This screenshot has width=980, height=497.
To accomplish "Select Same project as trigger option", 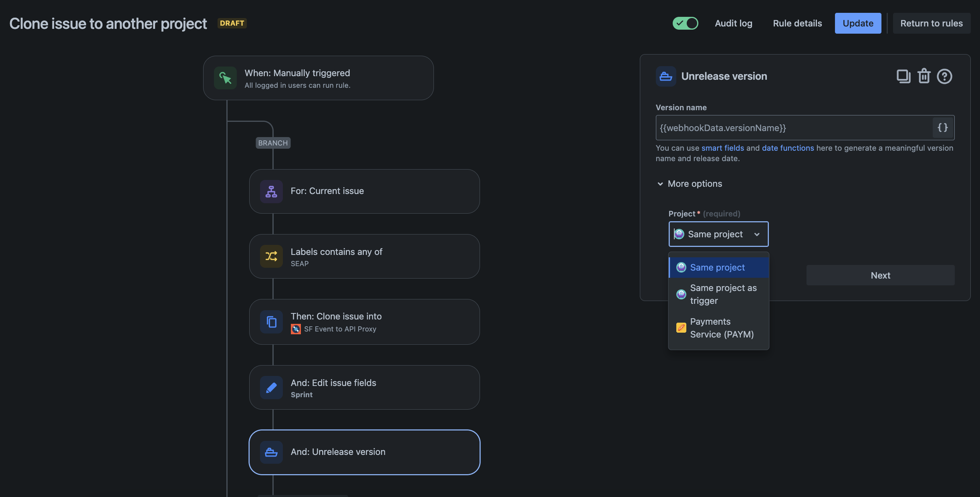I will (x=719, y=294).
